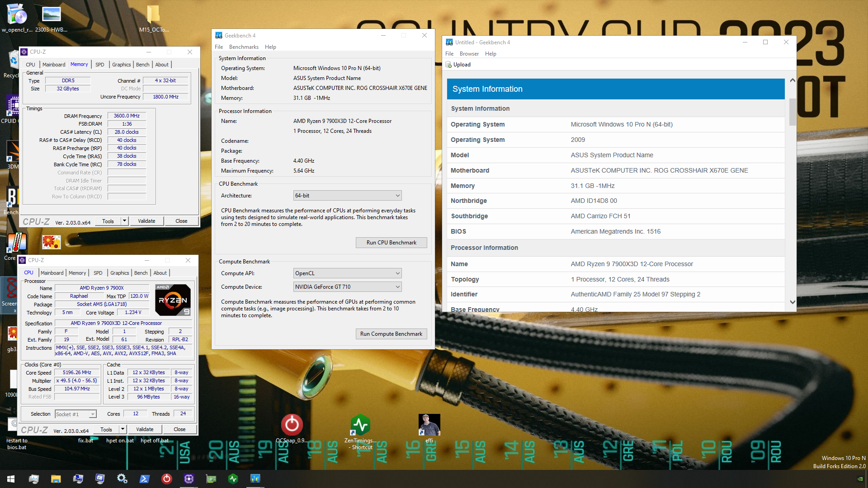Viewport: 868px width, 488px height.
Task: Open the Windows Start menu
Action: 11,479
